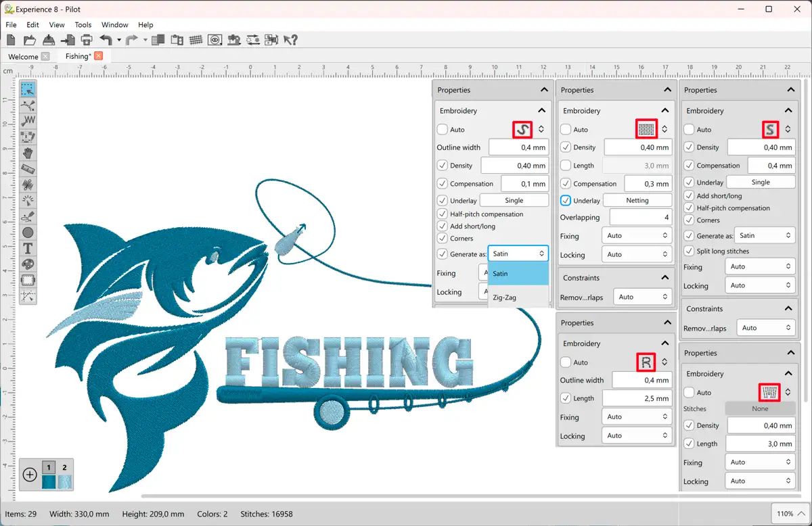Collapse the first Properties panel header
812x526 pixels.
[543, 90]
